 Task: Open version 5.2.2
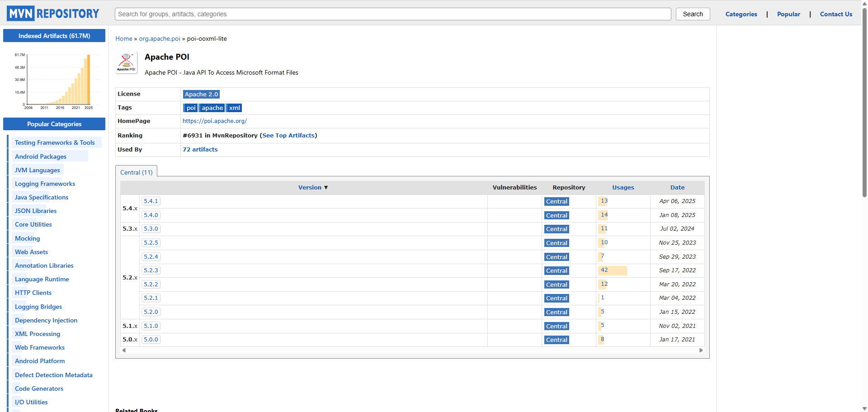(x=151, y=284)
